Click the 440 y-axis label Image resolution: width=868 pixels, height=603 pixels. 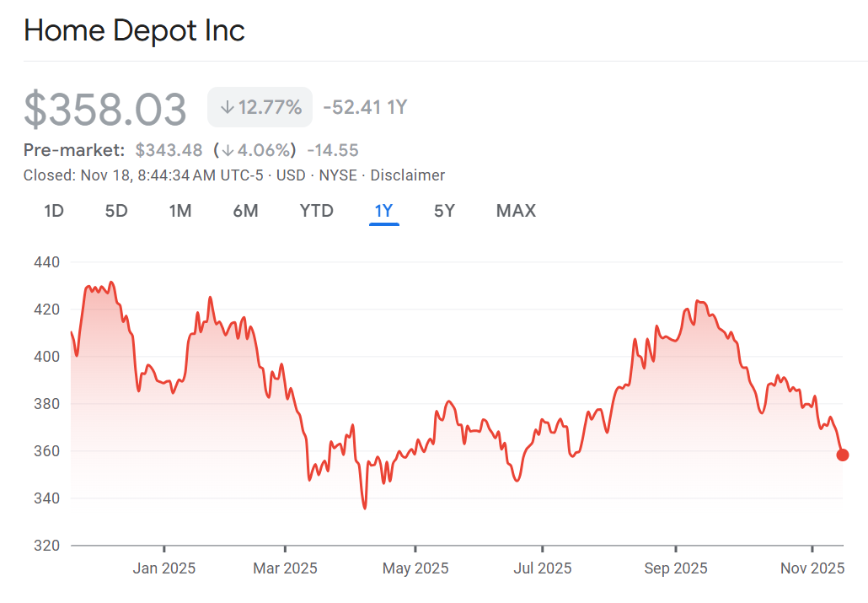click(47, 262)
